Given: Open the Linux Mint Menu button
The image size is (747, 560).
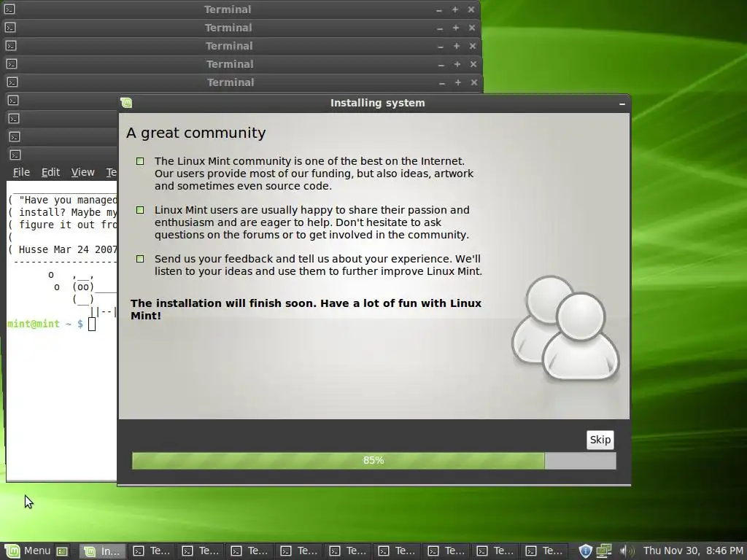Looking at the screenshot, I should click(28, 551).
